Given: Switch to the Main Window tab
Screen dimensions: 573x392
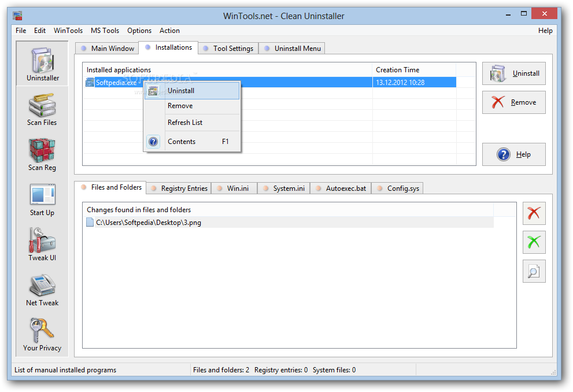Looking at the screenshot, I should point(107,48).
